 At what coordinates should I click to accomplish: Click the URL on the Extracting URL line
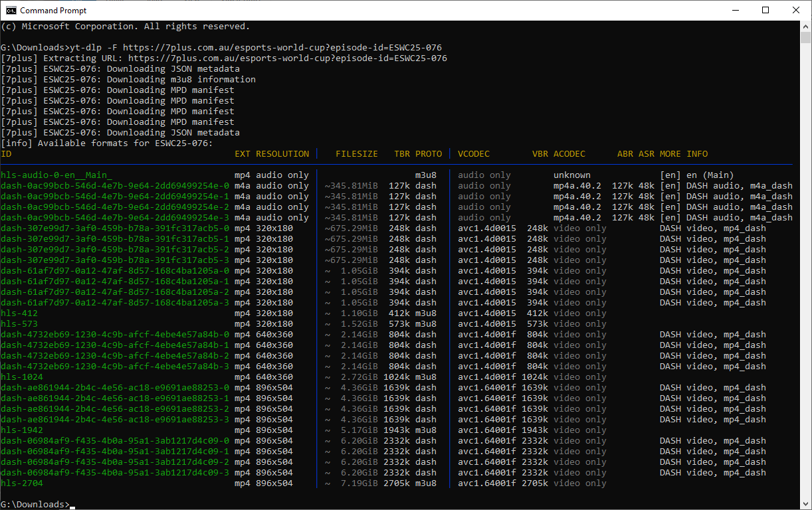[x=287, y=58]
